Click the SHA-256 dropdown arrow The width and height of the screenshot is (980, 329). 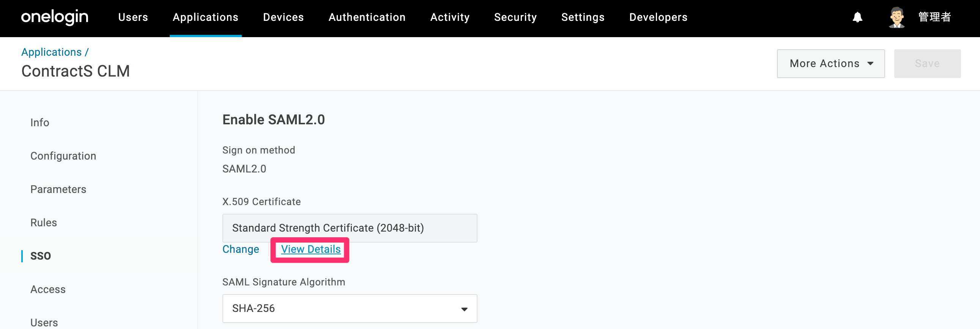click(464, 309)
